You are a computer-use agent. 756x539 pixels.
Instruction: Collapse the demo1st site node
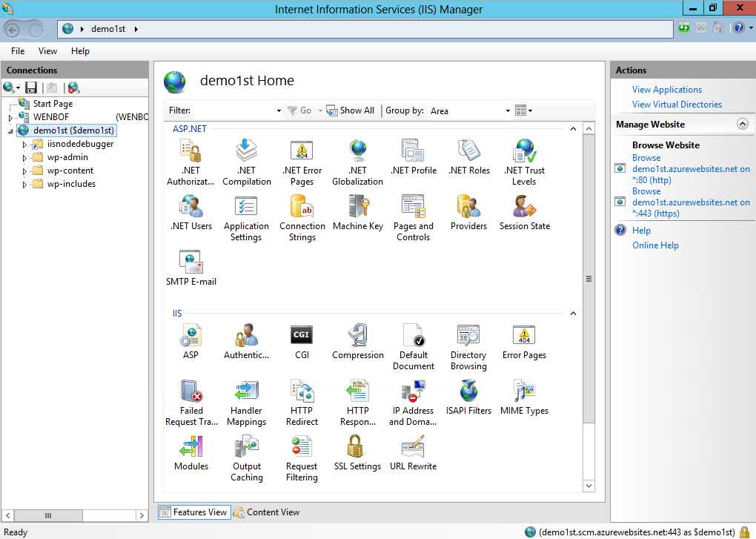tap(10, 131)
